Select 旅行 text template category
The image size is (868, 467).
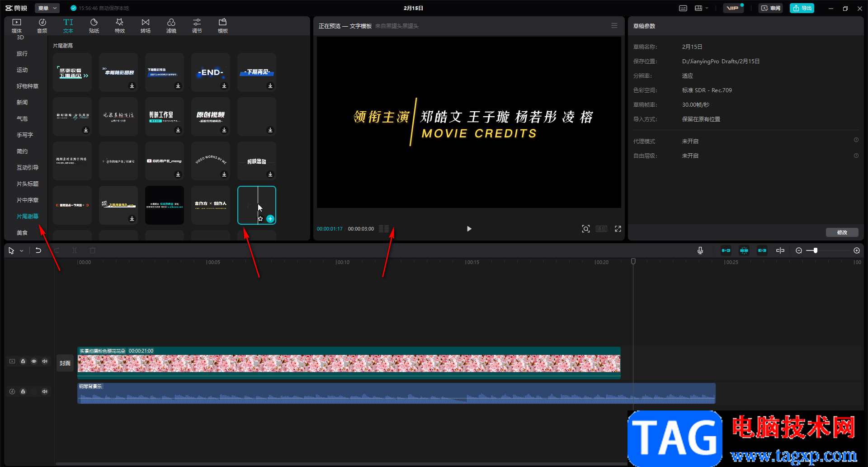coord(22,54)
